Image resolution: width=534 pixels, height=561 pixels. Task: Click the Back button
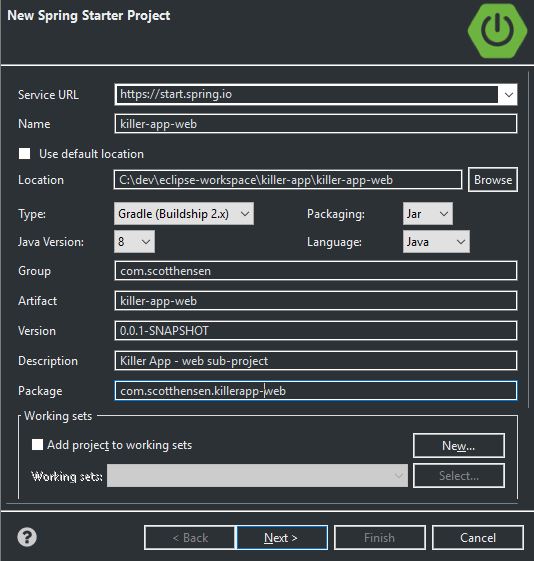click(190, 537)
